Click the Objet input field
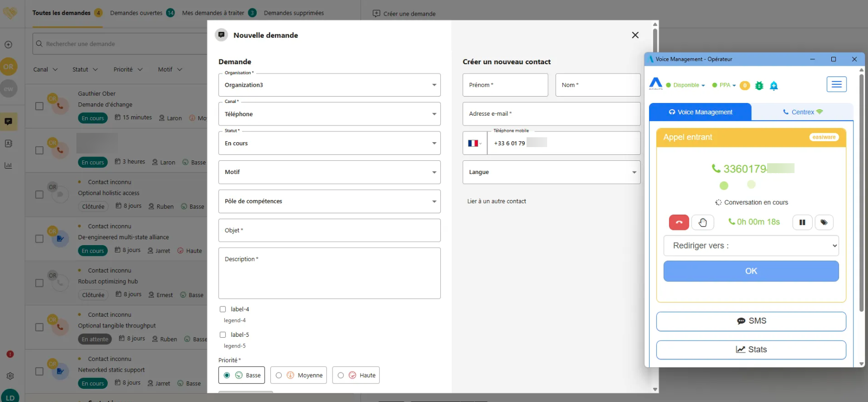Screen dimensions: 868x402 click(x=329, y=230)
